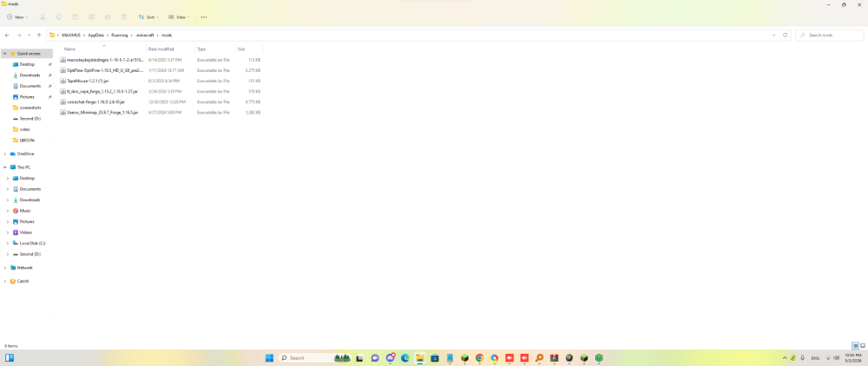Go back with the Back arrow

coord(7,35)
